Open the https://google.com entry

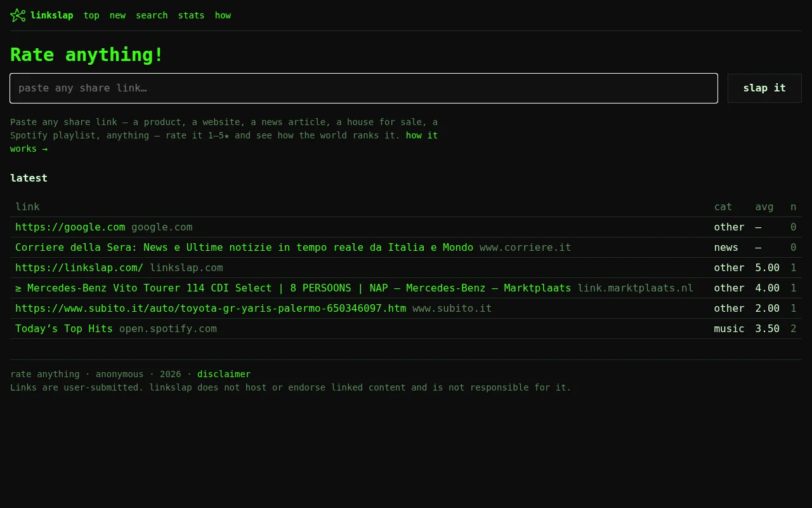pos(70,227)
